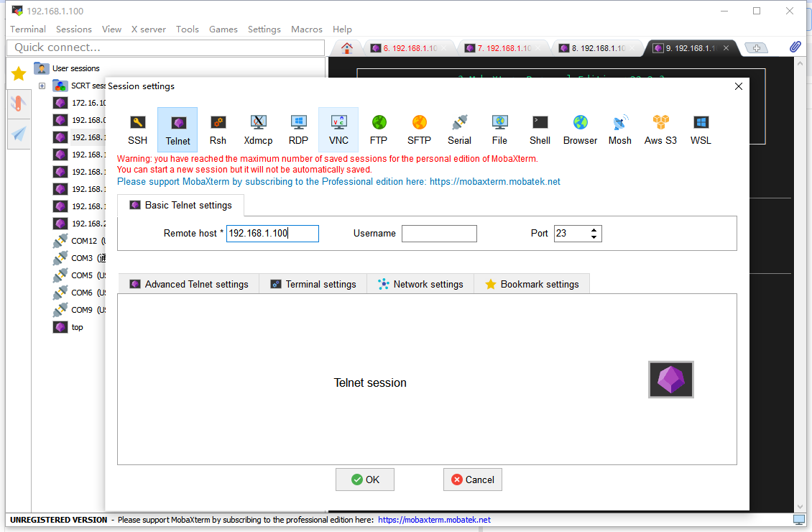This screenshot has width=812, height=532.
Task: Open the Sessions menu
Action: point(73,29)
